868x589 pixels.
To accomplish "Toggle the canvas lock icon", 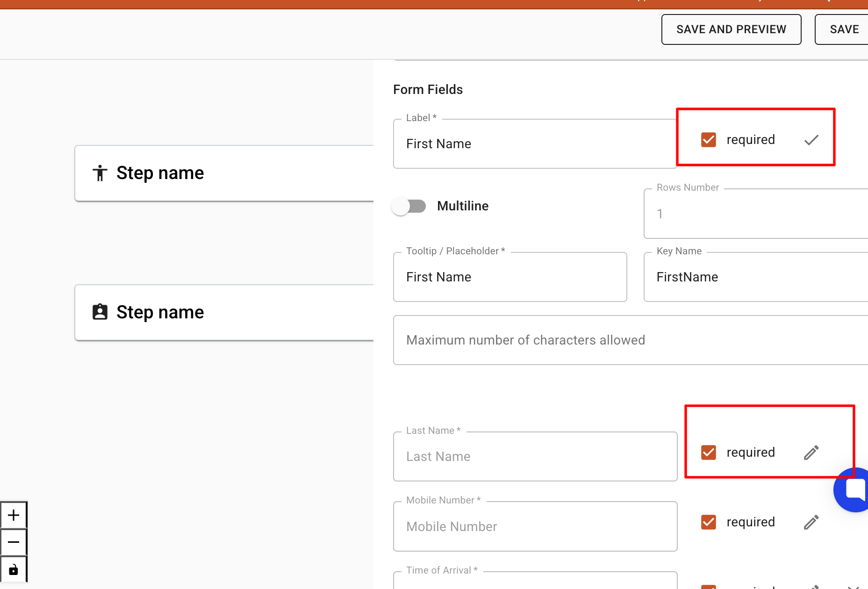I will [x=14, y=569].
